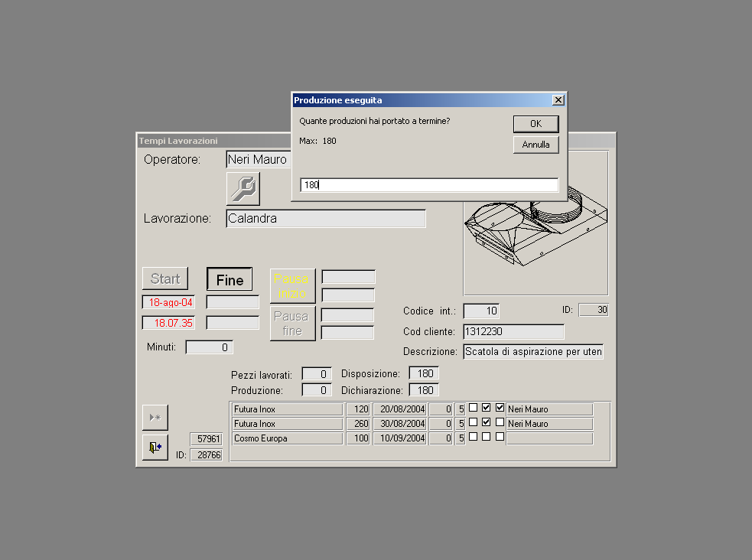Image resolution: width=752 pixels, height=560 pixels.
Task: Click quantity cell 120
Action: (x=358, y=409)
